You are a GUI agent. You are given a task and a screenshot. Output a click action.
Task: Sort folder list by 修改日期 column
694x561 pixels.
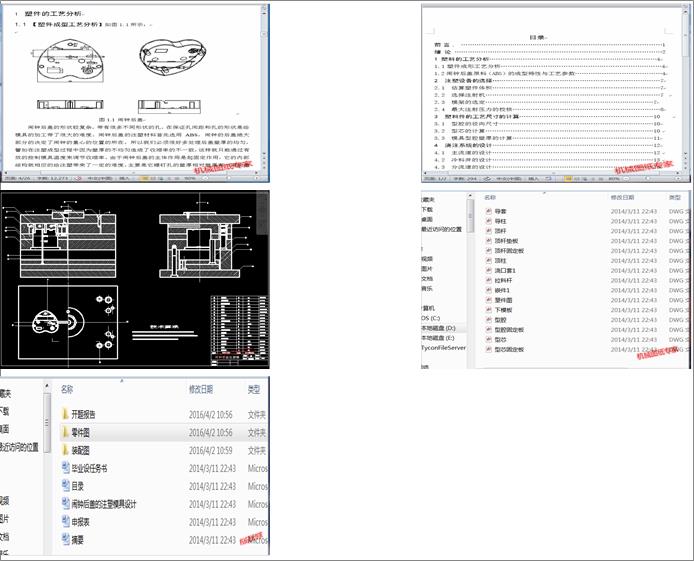[x=201, y=389]
